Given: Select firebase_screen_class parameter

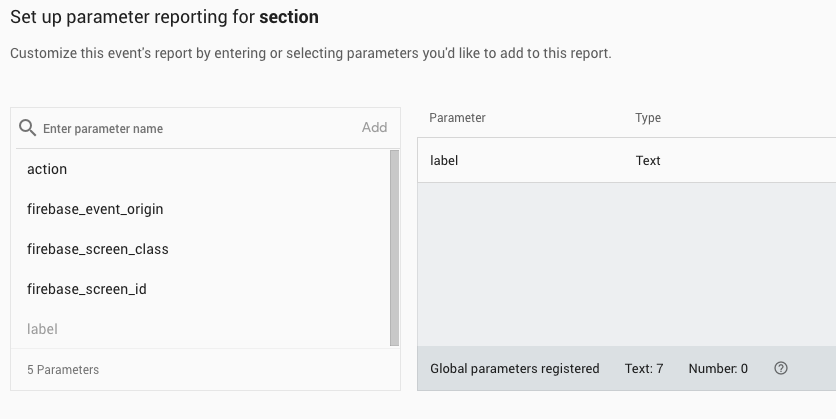Looking at the screenshot, I should point(98,249).
